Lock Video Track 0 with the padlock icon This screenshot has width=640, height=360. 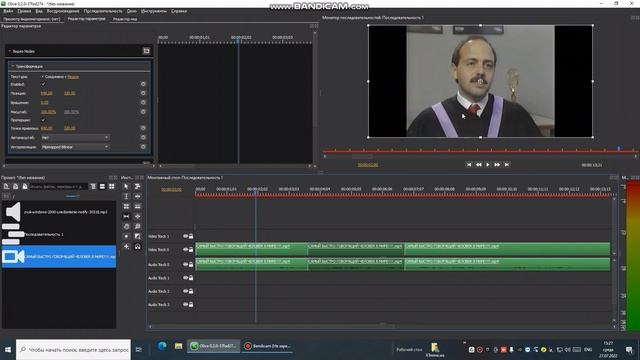(x=191, y=249)
